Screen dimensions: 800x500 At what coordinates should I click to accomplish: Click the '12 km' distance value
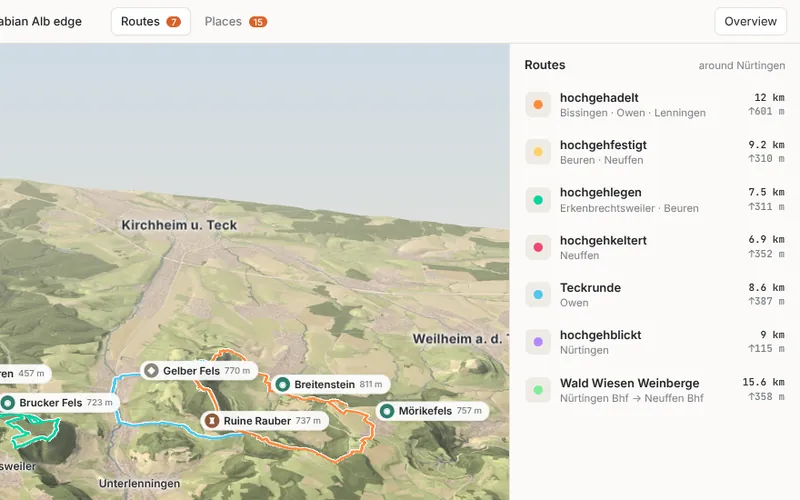click(769, 97)
